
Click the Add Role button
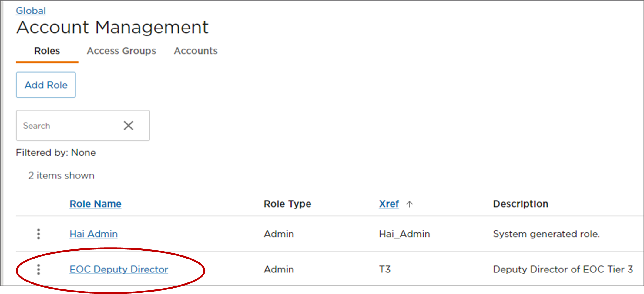coord(45,85)
